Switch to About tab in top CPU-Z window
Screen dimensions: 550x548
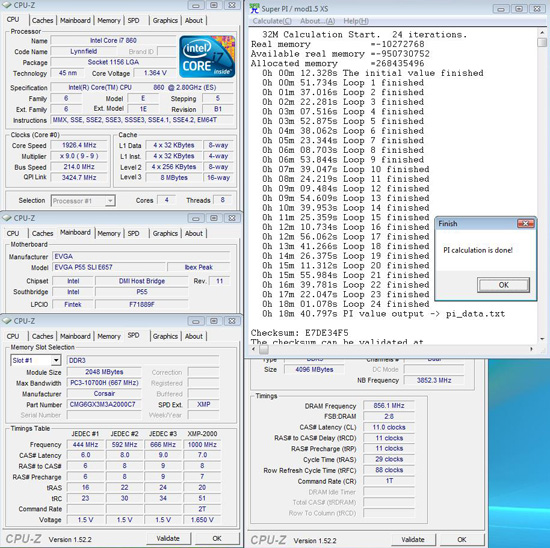point(194,20)
